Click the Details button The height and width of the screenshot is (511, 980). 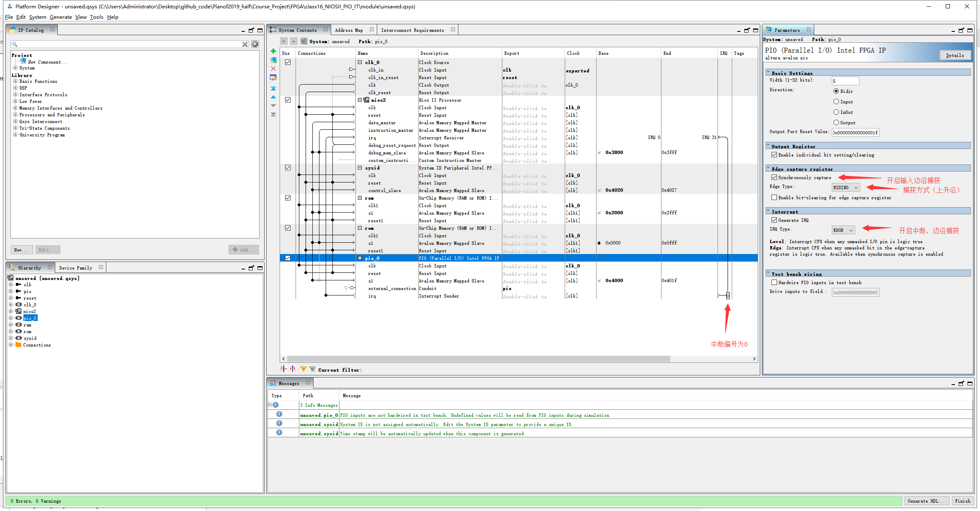point(955,55)
